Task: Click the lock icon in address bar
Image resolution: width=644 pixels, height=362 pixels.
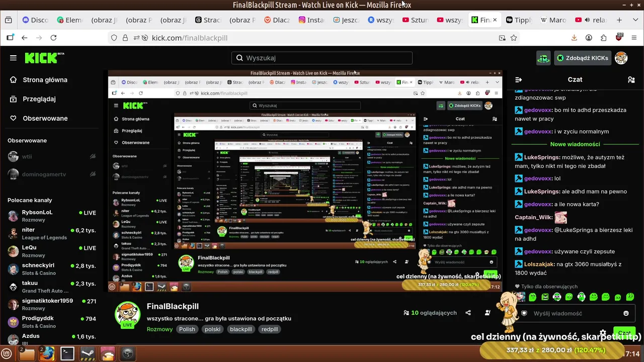Action: pos(125,38)
